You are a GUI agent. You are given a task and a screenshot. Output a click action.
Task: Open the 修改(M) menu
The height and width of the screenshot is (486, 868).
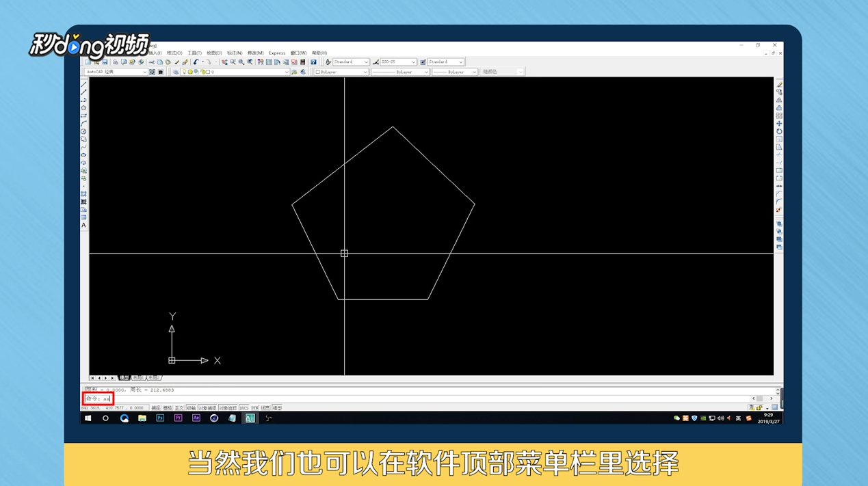coord(255,53)
